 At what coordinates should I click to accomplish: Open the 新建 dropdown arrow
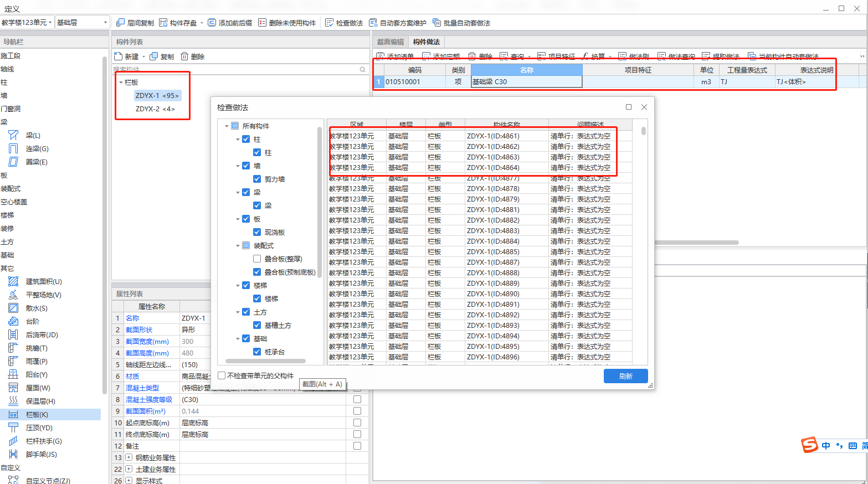click(x=143, y=56)
